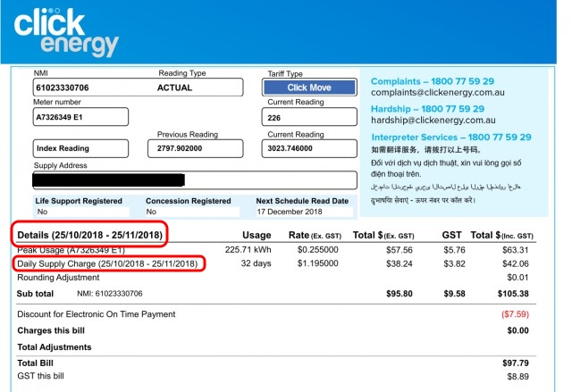Click peak usage GST $5.76

pos(454,250)
